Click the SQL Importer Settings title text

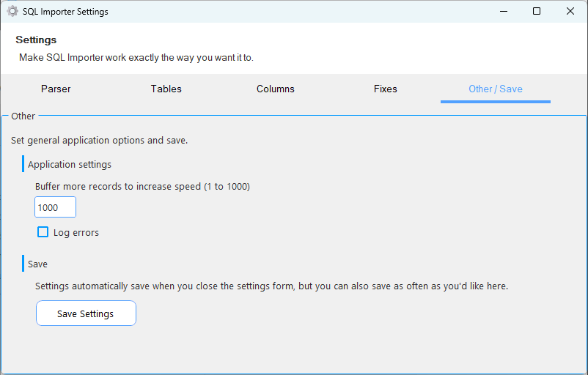65,12
